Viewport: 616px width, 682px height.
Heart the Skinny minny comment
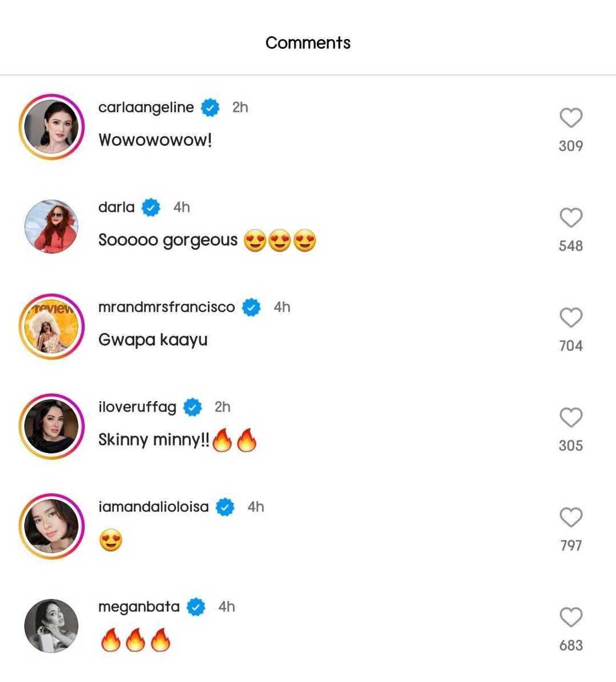point(571,417)
